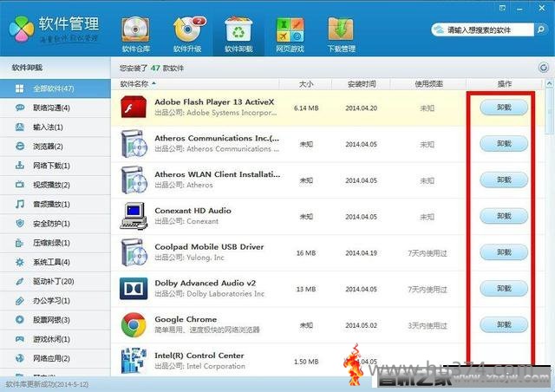Click the Conexant HD Audio computer icon
555x392 pixels.
[x=134, y=216]
